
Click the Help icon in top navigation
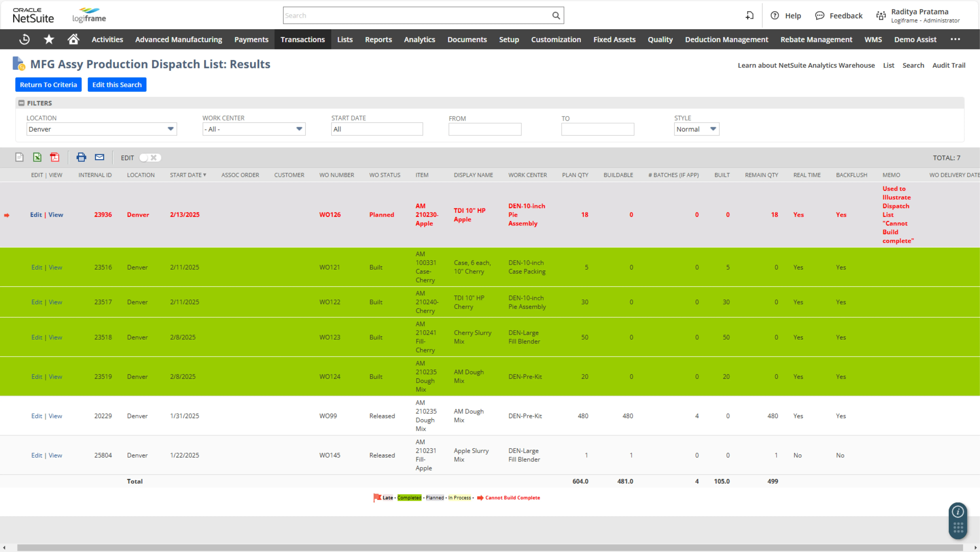pyautogui.click(x=775, y=15)
